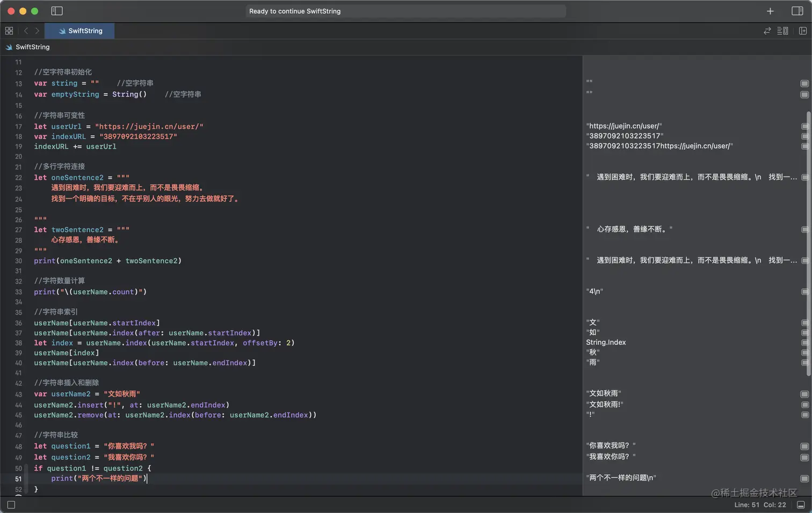Click "if question1 != question2 {" line
Image resolution: width=812 pixels, height=513 pixels.
pyautogui.click(x=93, y=468)
